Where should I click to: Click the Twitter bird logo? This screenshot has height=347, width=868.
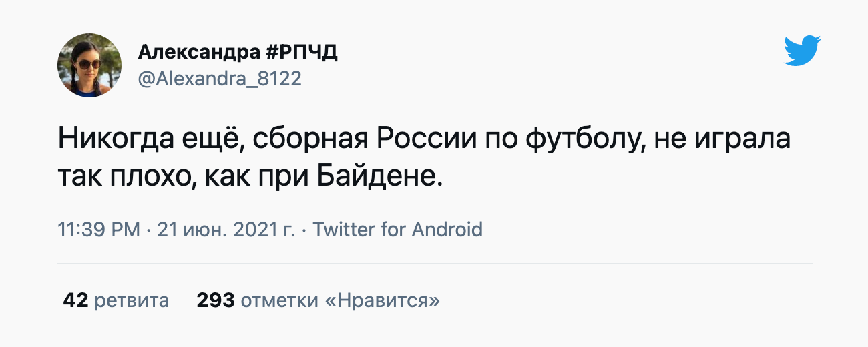pos(802,51)
